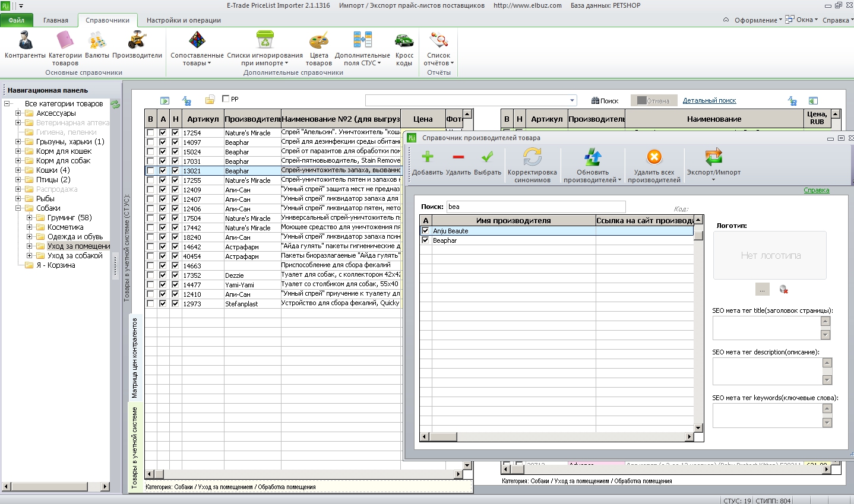Open the Окна menu button
This screenshot has width=854, height=504.
click(x=802, y=20)
